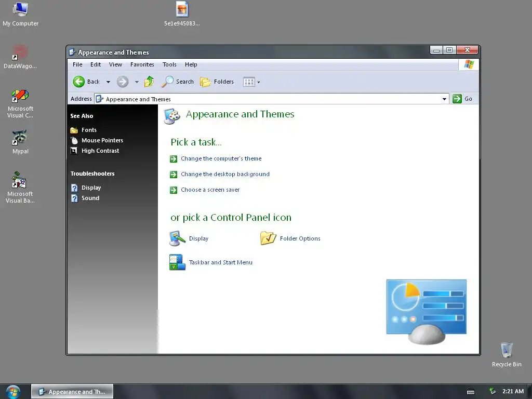Click the Go button

tap(462, 99)
